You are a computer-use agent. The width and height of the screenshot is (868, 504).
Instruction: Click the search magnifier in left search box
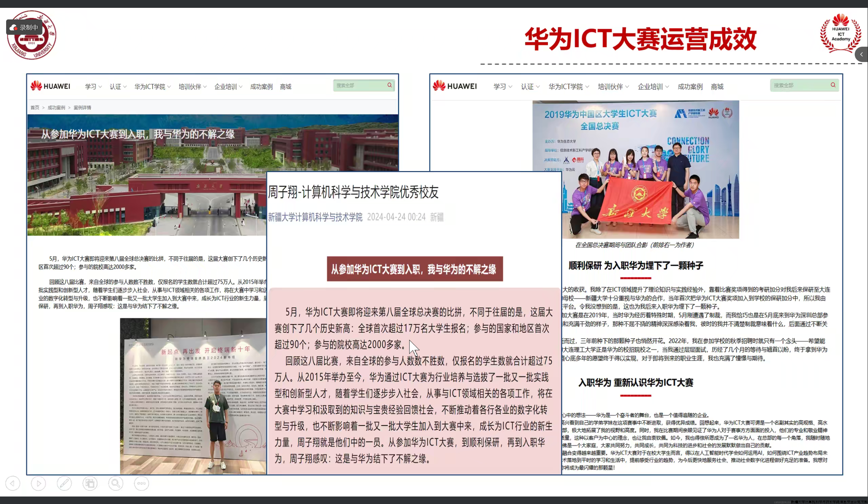(390, 85)
